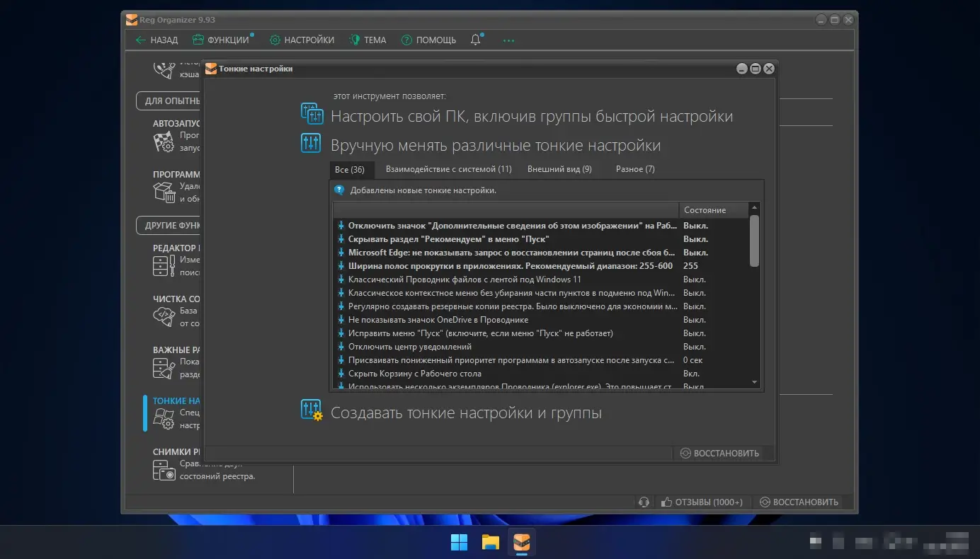Open the three-dots overflow menu
Screen dimensions: 980x559
(508, 40)
